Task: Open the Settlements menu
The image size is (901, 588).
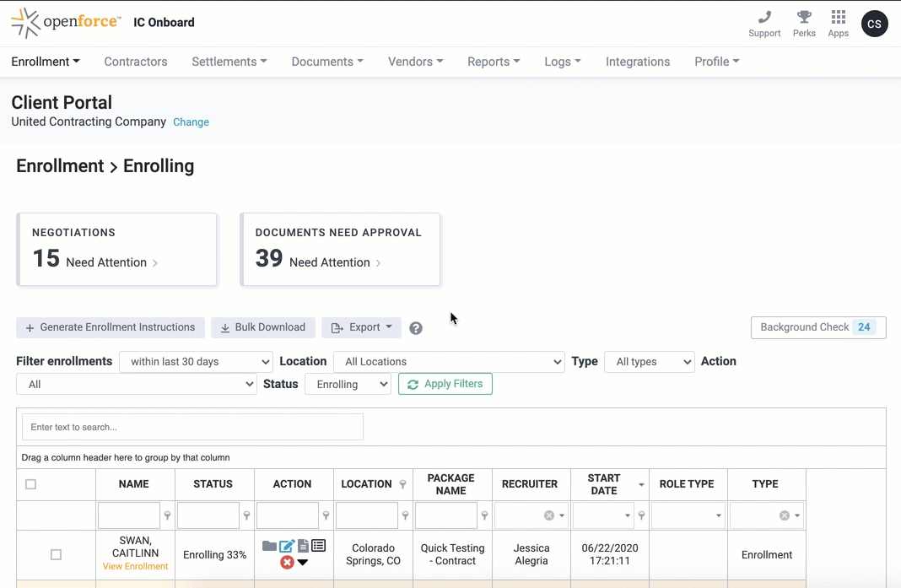Action: (229, 62)
